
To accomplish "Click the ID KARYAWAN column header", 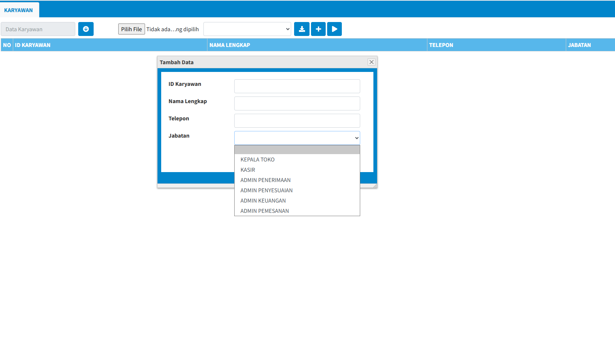I will click(x=110, y=45).
